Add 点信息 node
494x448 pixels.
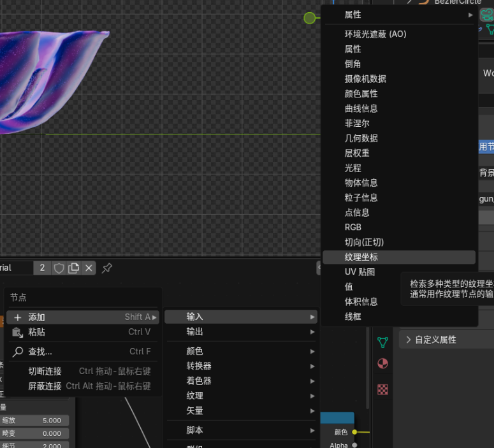[x=399, y=212]
